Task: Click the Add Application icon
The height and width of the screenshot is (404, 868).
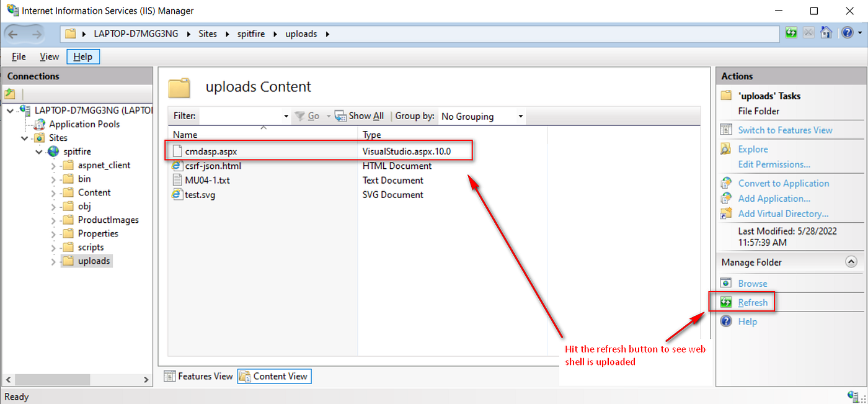Action: (726, 199)
